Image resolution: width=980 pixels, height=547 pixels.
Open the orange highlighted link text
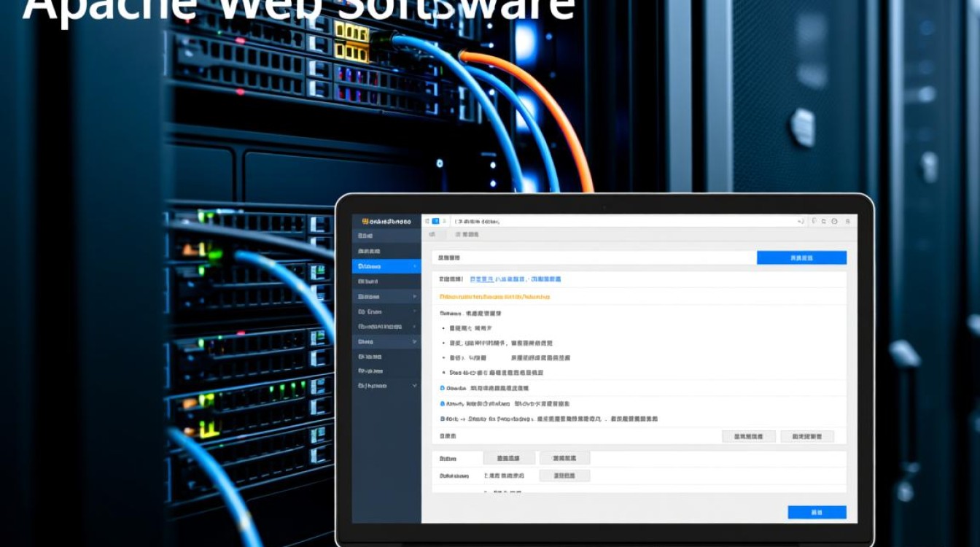click(494, 297)
